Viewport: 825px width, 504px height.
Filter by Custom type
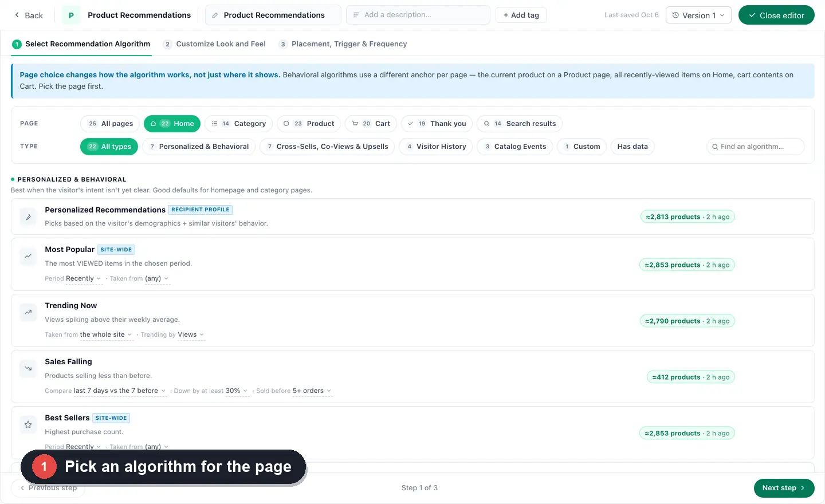[x=582, y=147]
